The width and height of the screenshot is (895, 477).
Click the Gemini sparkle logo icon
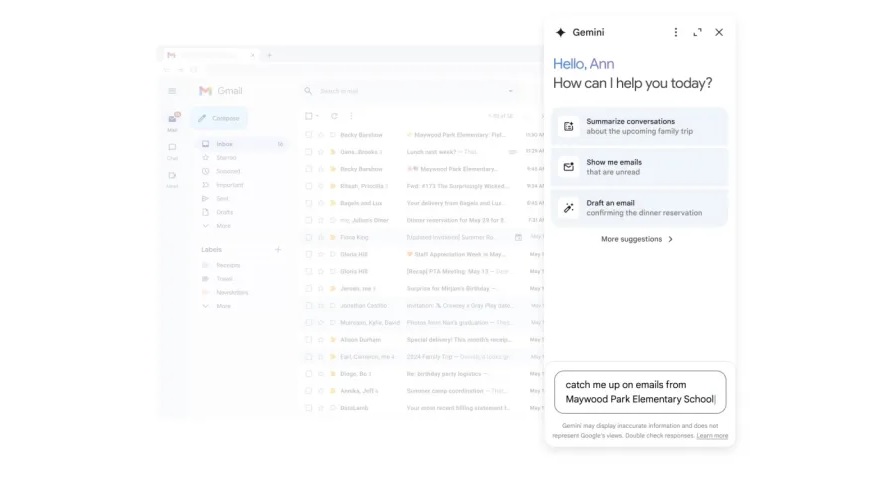click(x=561, y=33)
